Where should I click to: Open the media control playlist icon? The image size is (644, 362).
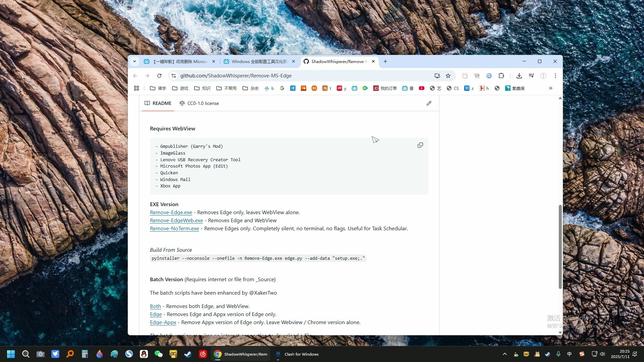tap(531, 76)
